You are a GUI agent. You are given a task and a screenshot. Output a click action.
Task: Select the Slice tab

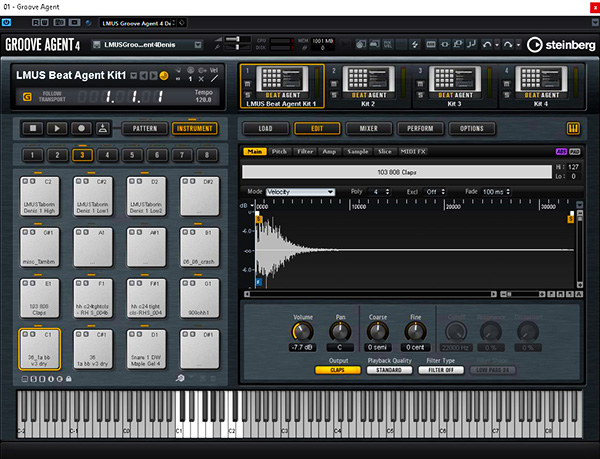click(x=385, y=151)
